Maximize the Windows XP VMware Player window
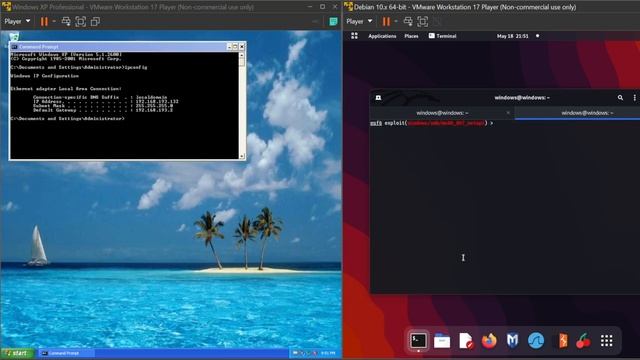 (322, 7)
